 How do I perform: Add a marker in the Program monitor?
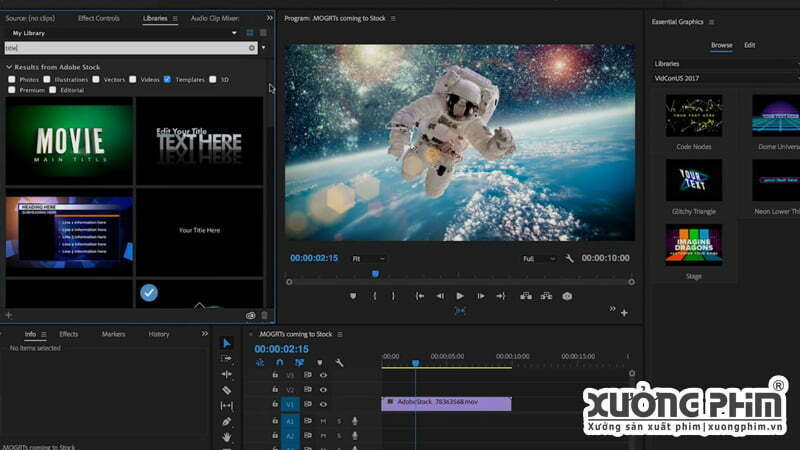pos(353,296)
